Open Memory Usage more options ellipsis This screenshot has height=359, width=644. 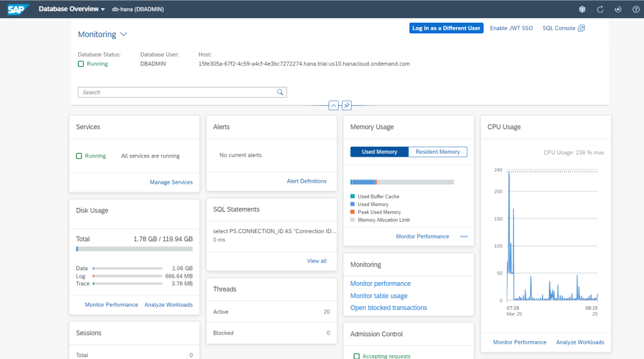point(464,237)
